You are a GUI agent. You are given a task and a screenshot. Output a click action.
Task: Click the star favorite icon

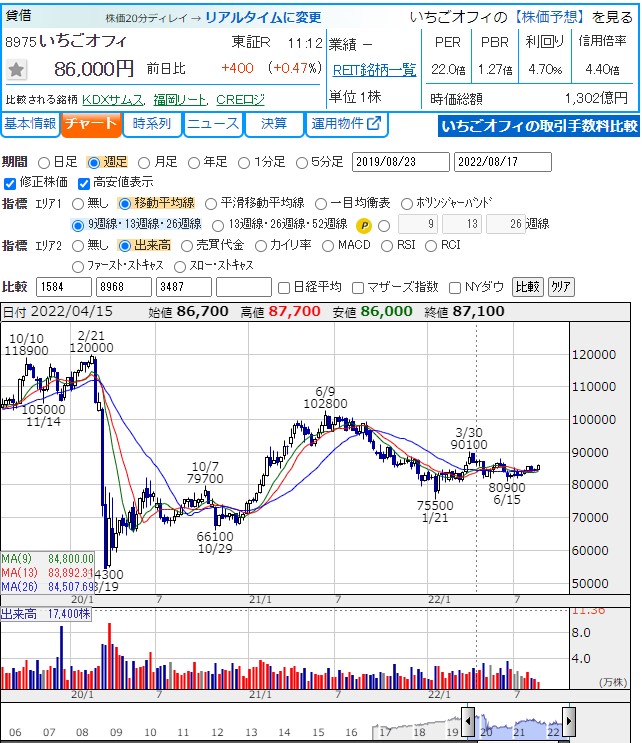click(x=17, y=69)
